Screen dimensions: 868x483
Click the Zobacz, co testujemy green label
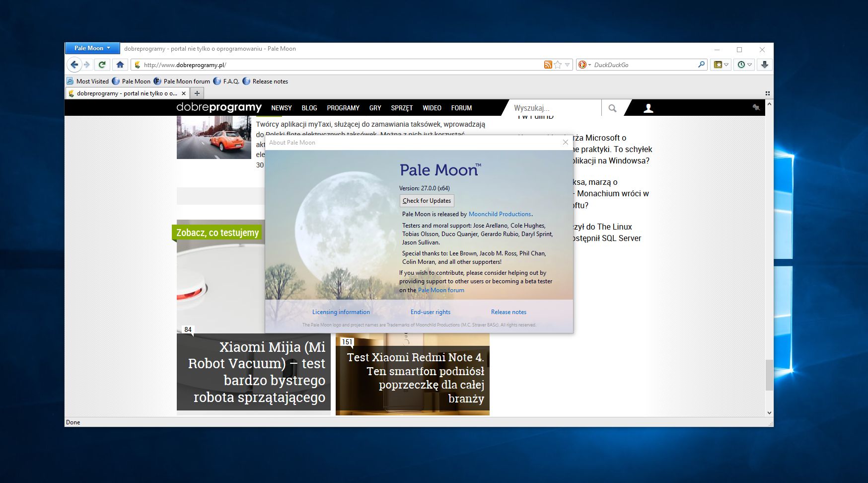[217, 233]
